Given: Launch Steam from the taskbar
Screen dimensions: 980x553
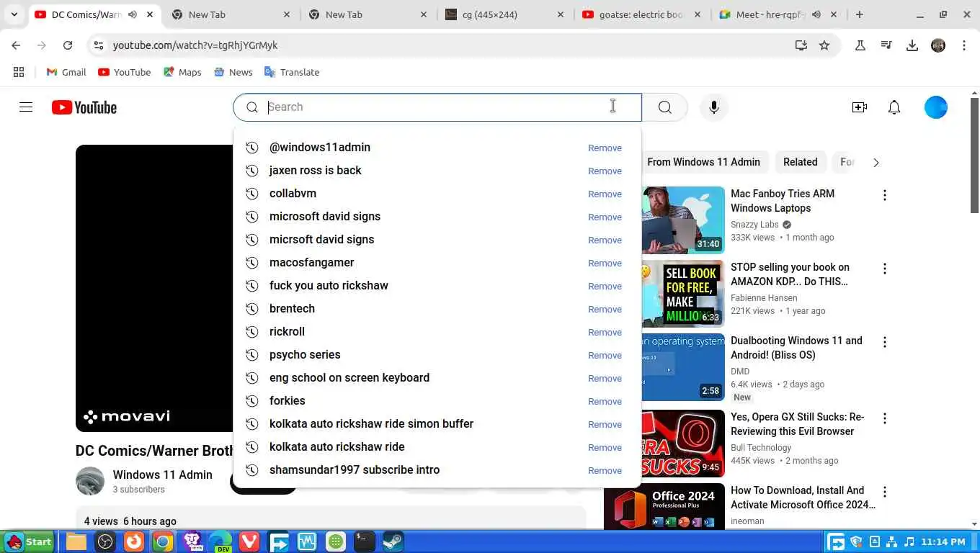Looking at the screenshot, I should 393,541.
